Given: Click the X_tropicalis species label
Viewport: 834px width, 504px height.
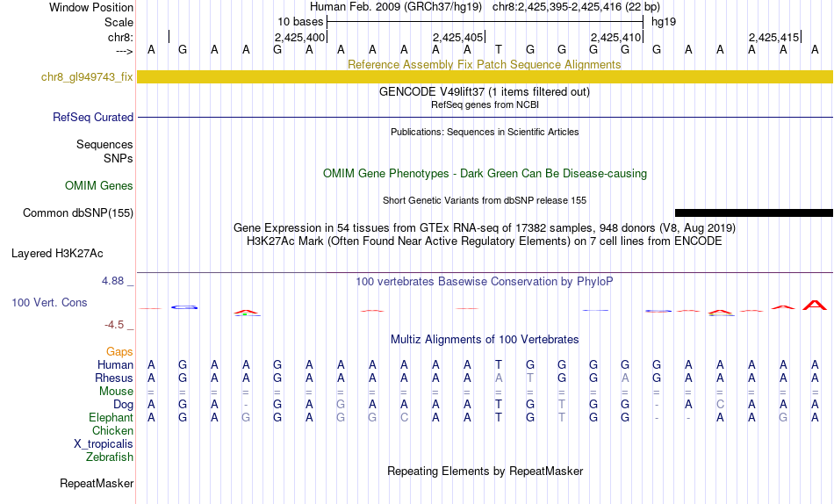Looking at the screenshot, I should click(x=104, y=444).
